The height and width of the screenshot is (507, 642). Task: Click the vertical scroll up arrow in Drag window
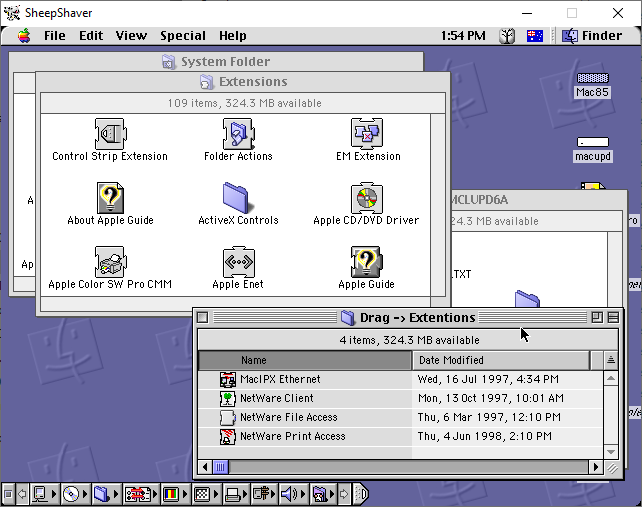pyautogui.click(x=610, y=378)
